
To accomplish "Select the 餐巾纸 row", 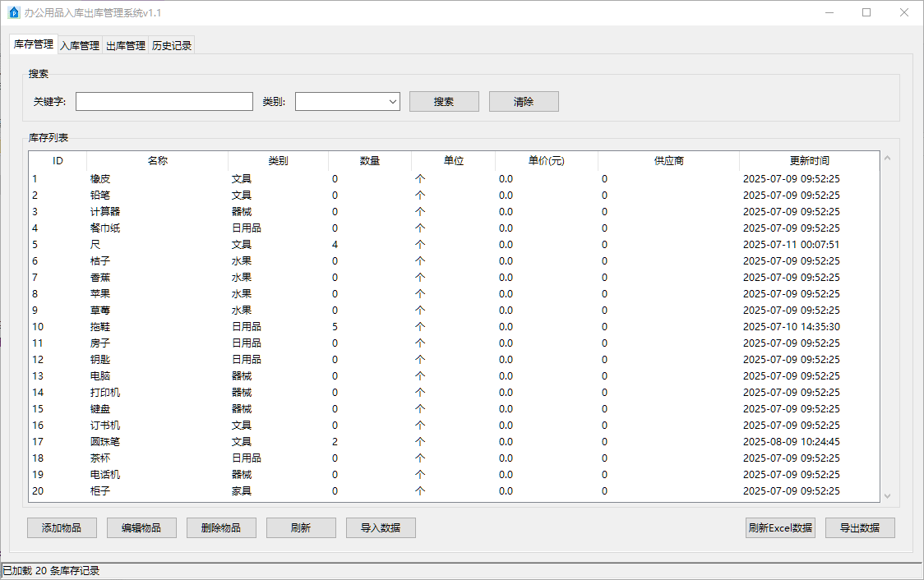I will pos(454,228).
